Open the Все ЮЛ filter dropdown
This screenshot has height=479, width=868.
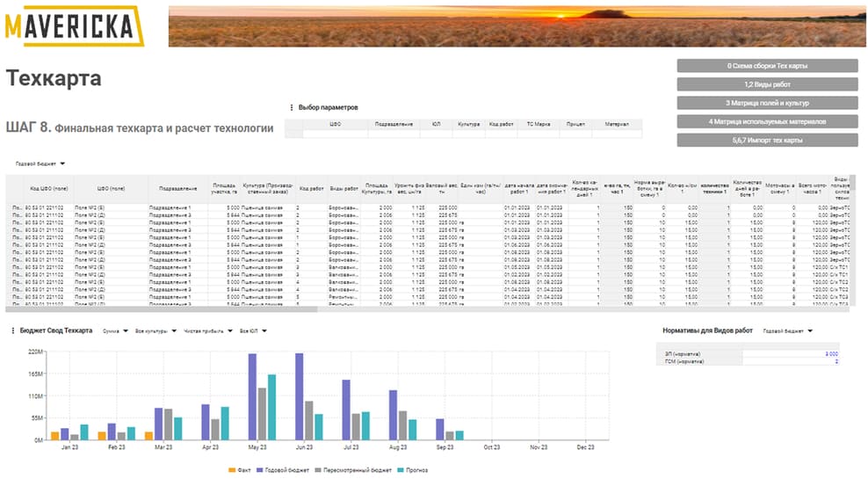pyautogui.click(x=254, y=331)
